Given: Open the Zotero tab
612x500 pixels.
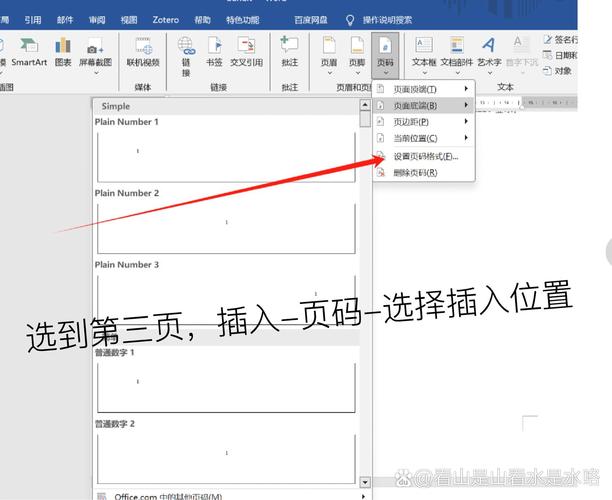Looking at the screenshot, I should (165, 20).
